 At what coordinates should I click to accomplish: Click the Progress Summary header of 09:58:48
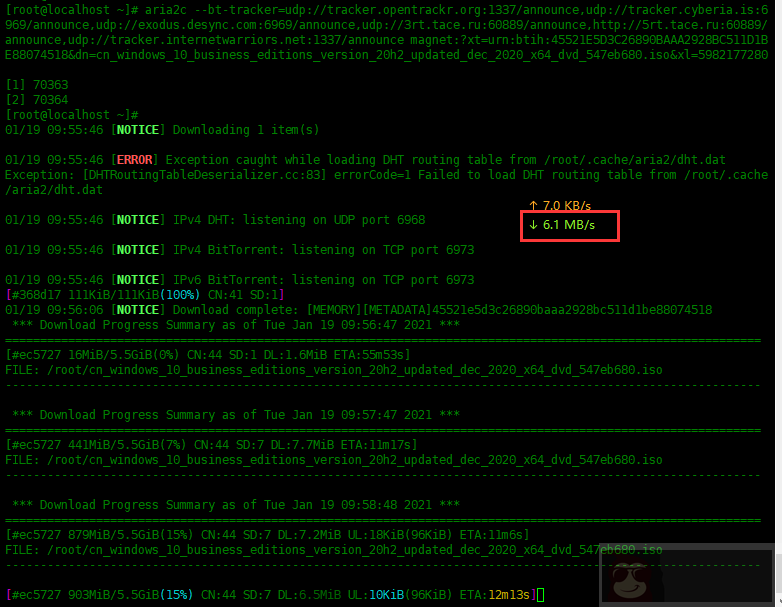(x=236, y=504)
